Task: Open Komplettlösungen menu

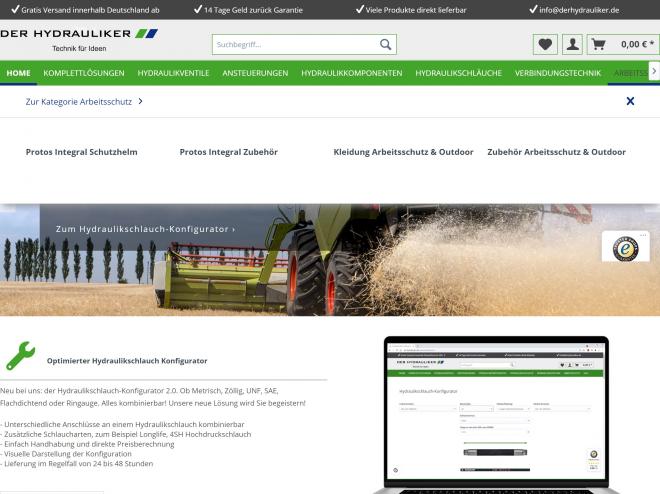Action: coord(84,73)
